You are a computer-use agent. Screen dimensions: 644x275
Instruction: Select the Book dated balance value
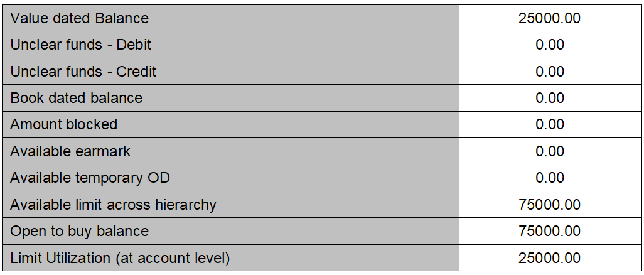[550, 98]
